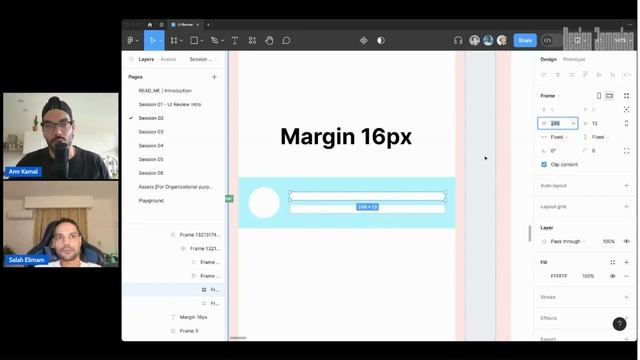
Task: Open the Resources components tool
Action: (252, 40)
